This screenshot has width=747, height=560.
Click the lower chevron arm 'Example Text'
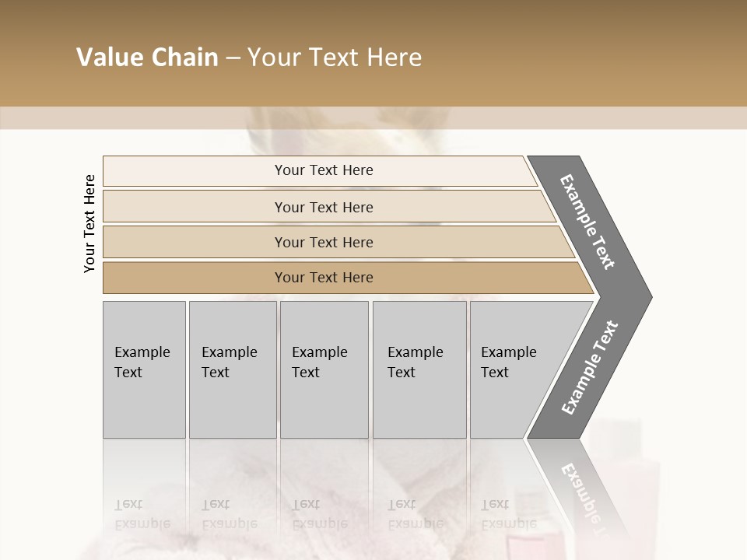(x=590, y=368)
